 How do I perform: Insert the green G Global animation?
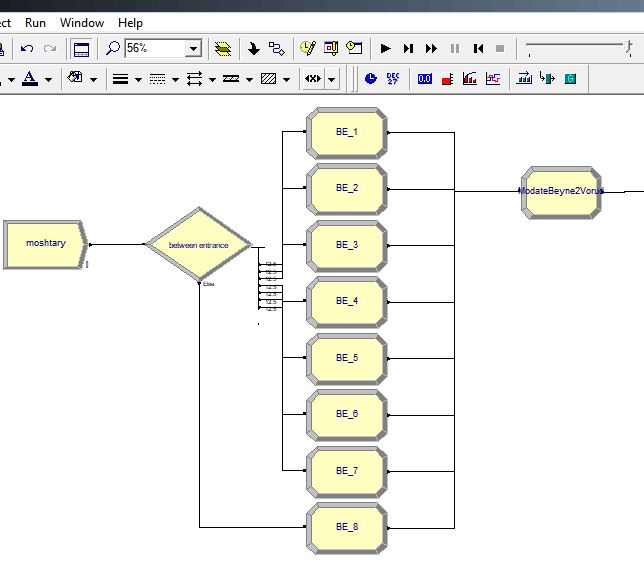[570, 78]
